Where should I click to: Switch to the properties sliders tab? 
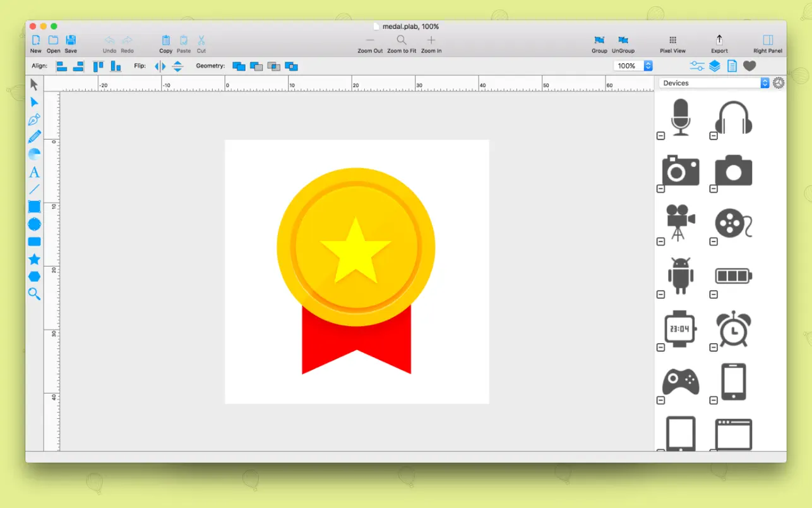(697, 66)
